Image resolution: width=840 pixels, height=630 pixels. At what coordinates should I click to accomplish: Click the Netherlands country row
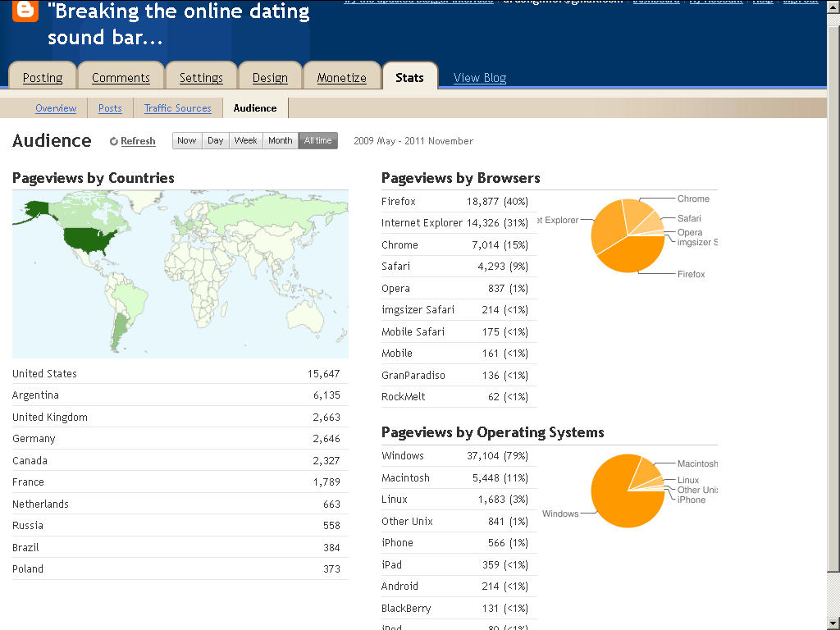pyautogui.click(x=180, y=504)
